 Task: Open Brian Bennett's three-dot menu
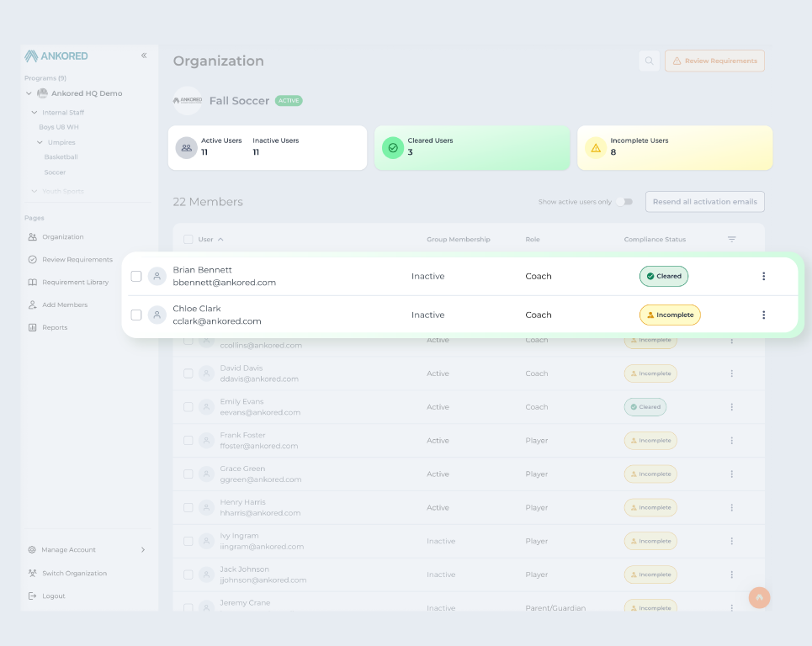(763, 276)
